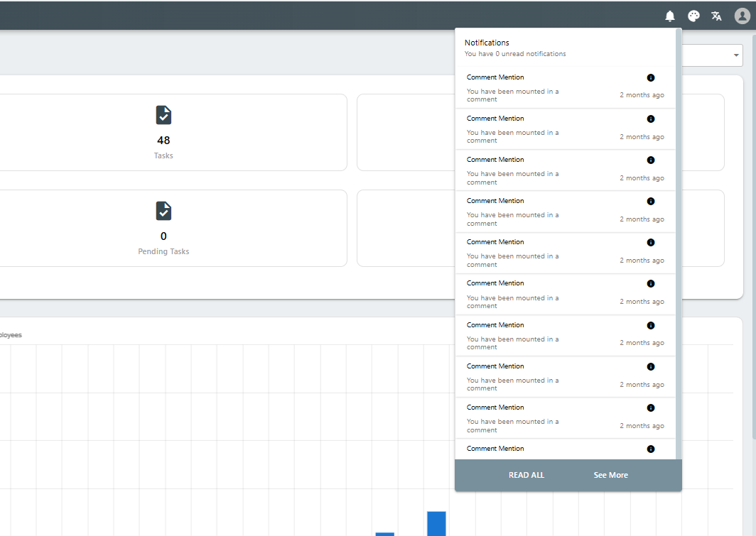The width and height of the screenshot is (756, 536).
Task: Click info icon on second Comment Mention
Action: click(x=650, y=119)
